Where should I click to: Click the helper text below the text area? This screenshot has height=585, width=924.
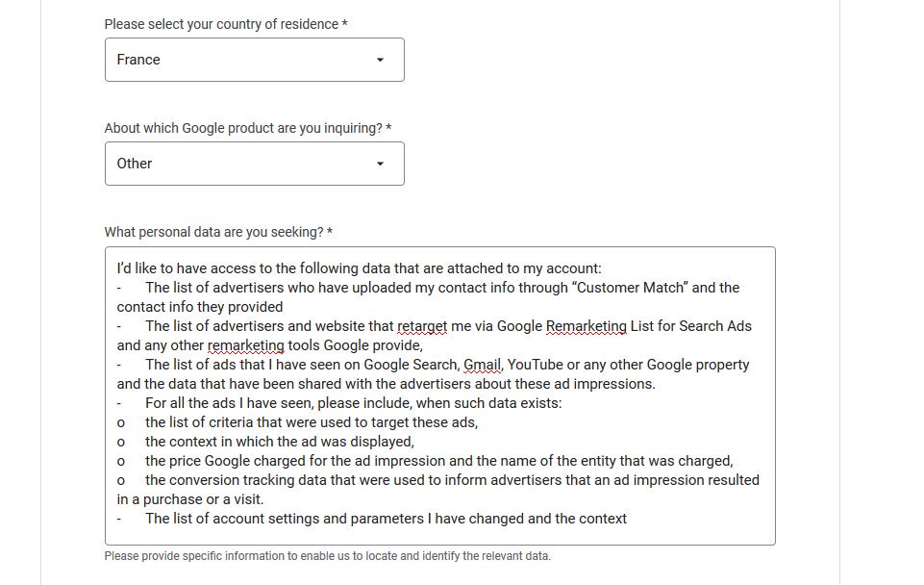click(328, 556)
